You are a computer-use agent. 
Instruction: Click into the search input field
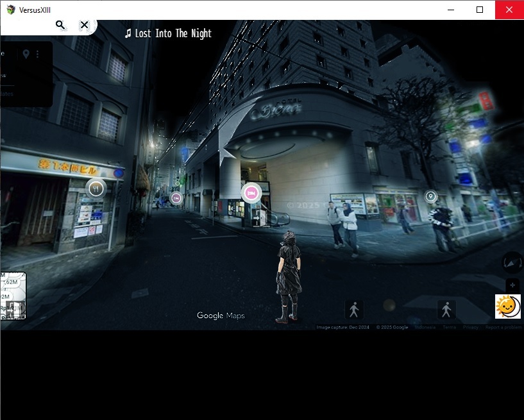[26, 25]
